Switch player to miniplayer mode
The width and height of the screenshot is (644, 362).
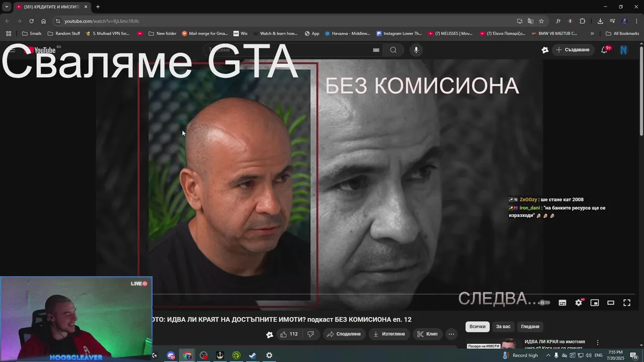(x=595, y=303)
